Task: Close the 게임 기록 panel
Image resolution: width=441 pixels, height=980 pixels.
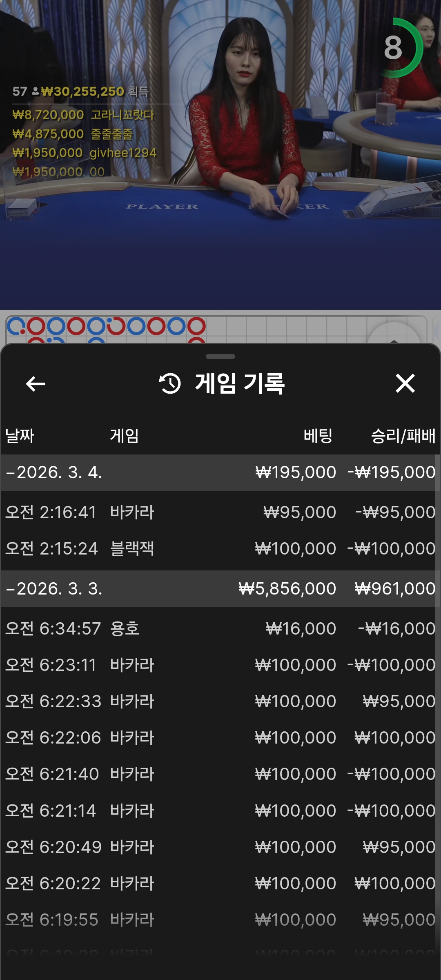Action: click(x=405, y=384)
